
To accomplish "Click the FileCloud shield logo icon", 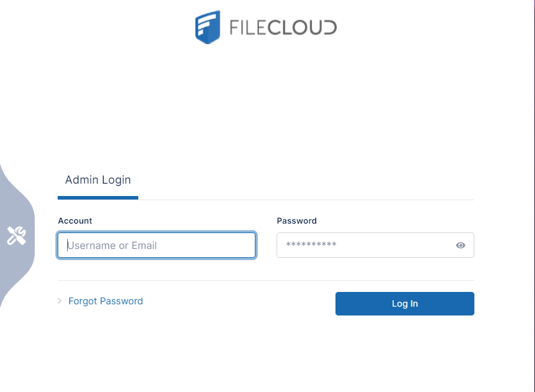I will (208, 27).
